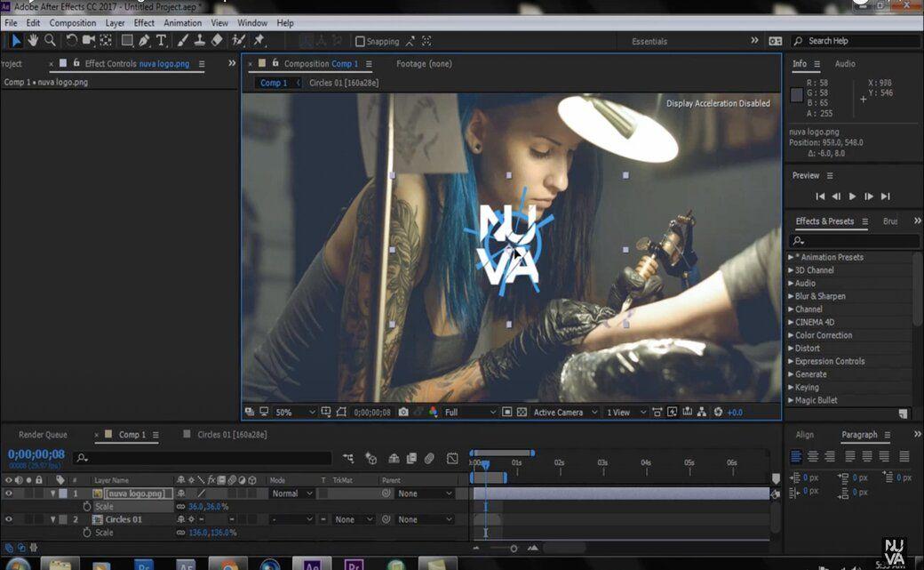Collapse nuva logo.png layer properties
This screenshot has height=570, width=924.
coord(53,494)
